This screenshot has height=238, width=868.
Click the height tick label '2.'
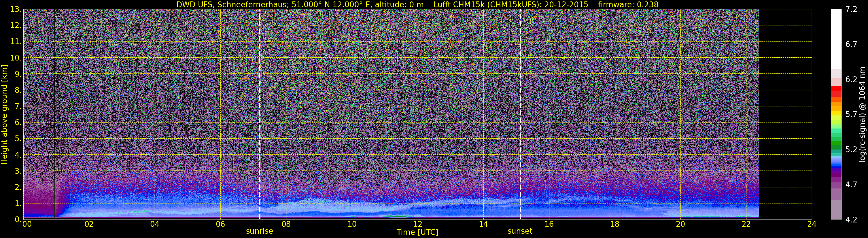[x=18, y=188]
